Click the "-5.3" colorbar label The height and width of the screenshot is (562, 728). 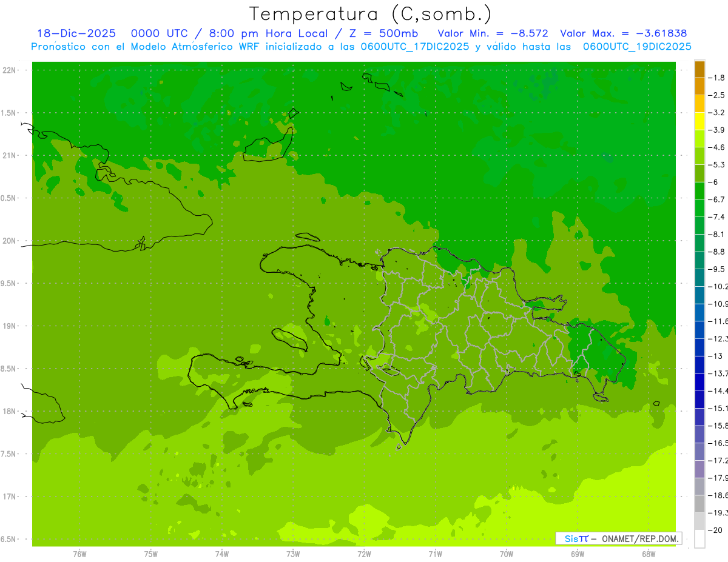[717, 164]
